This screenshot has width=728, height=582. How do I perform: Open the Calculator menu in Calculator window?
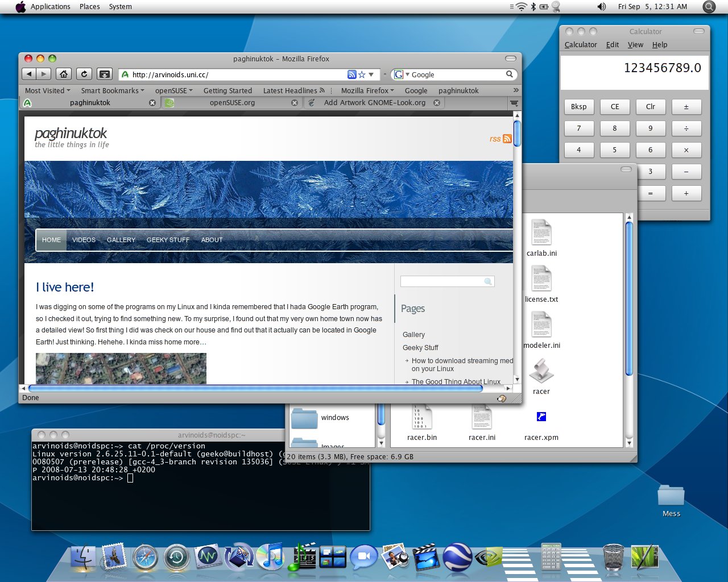(581, 45)
